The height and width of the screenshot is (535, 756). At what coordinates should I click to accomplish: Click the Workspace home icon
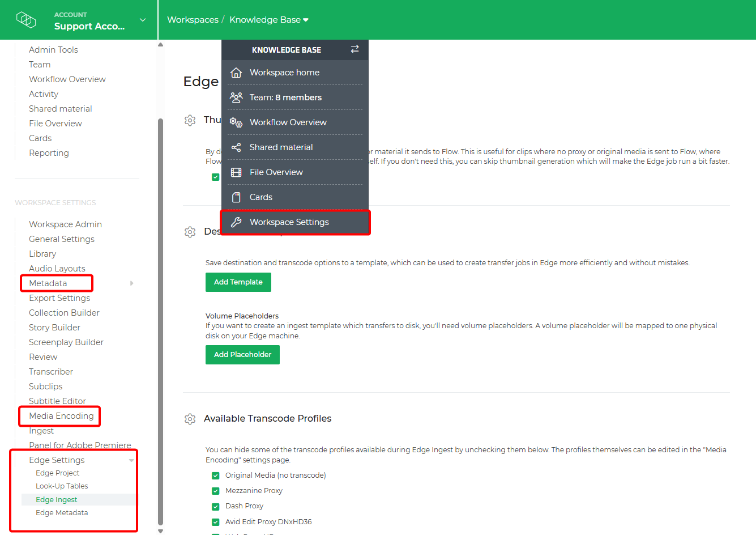[x=236, y=72]
